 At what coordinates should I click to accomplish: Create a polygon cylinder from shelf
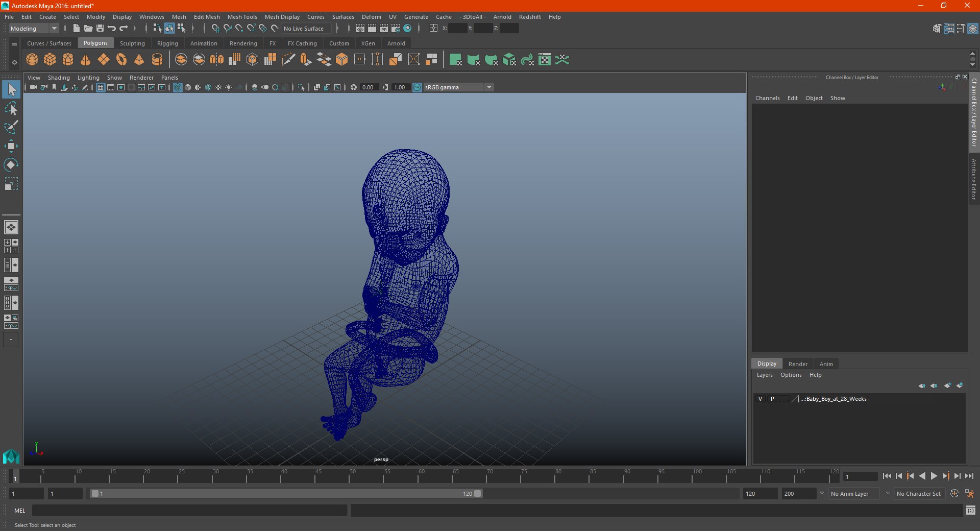click(x=68, y=60)
